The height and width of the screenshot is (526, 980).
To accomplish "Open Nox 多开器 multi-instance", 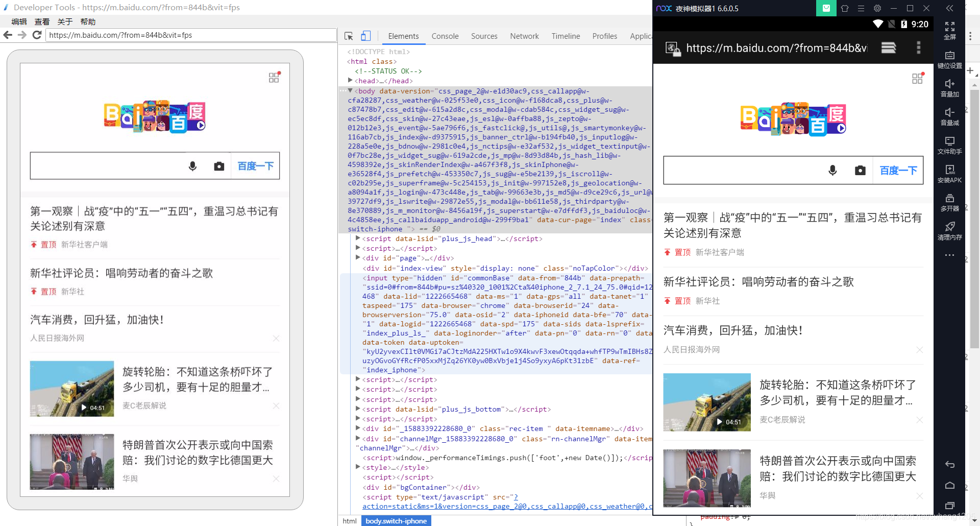I will pos(950,203).
